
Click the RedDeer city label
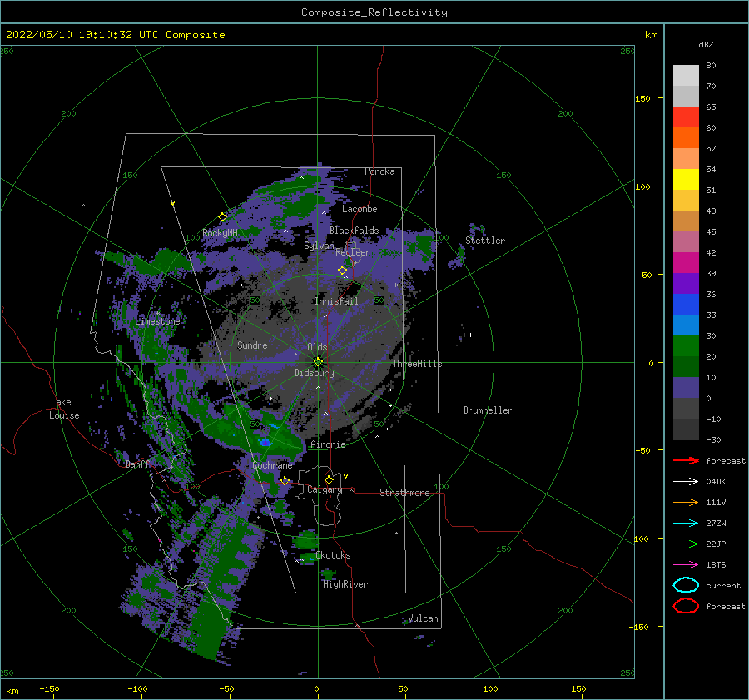coord(353,252)
